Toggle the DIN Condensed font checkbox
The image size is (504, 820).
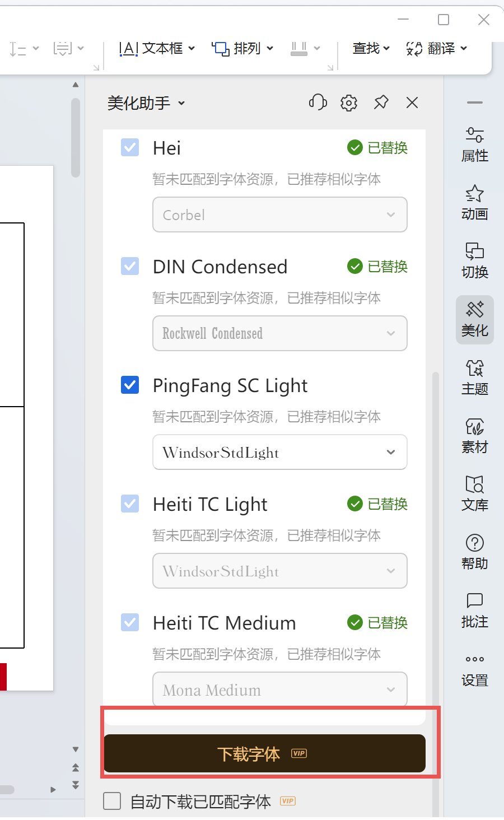point(130,267)
